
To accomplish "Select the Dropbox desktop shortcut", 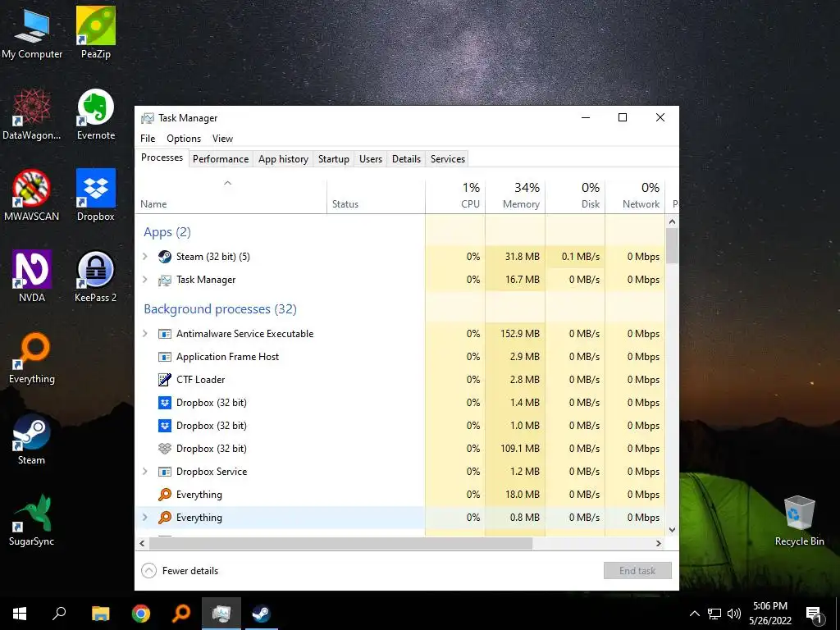I will point(96,195).
